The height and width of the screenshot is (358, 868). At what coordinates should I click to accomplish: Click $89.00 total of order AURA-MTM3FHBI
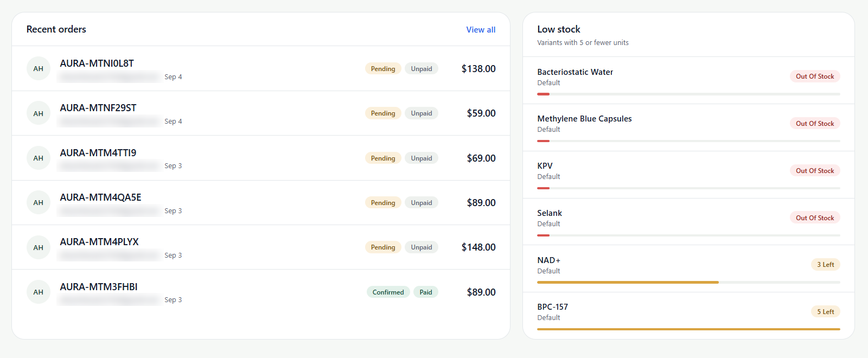pos(481,292)
